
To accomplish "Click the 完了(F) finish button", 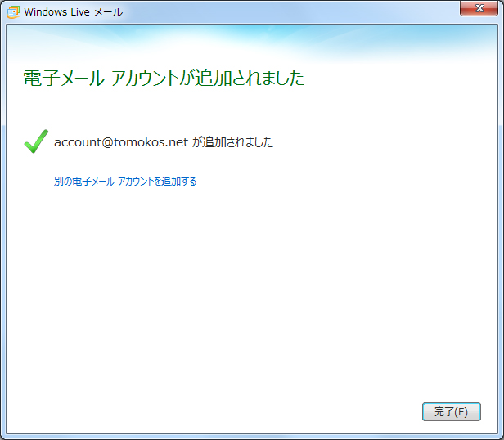I will (452, 411).
